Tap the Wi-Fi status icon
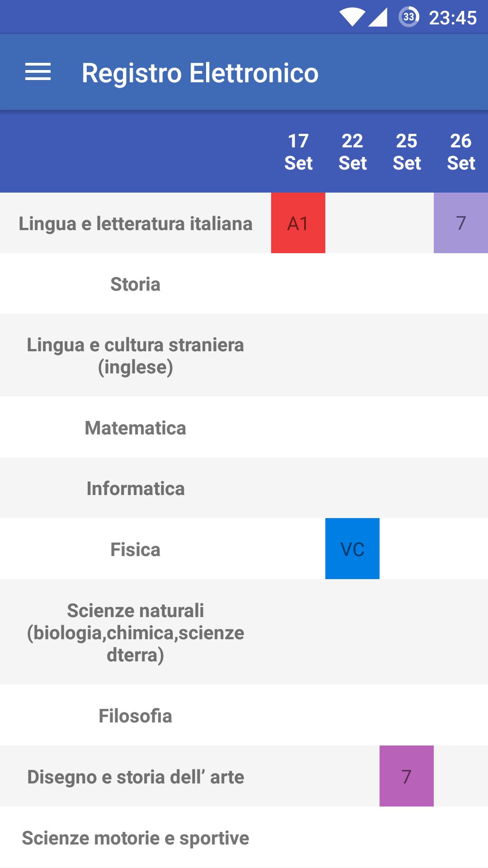Viewport: 488px width, 868px height. point(352,17)
